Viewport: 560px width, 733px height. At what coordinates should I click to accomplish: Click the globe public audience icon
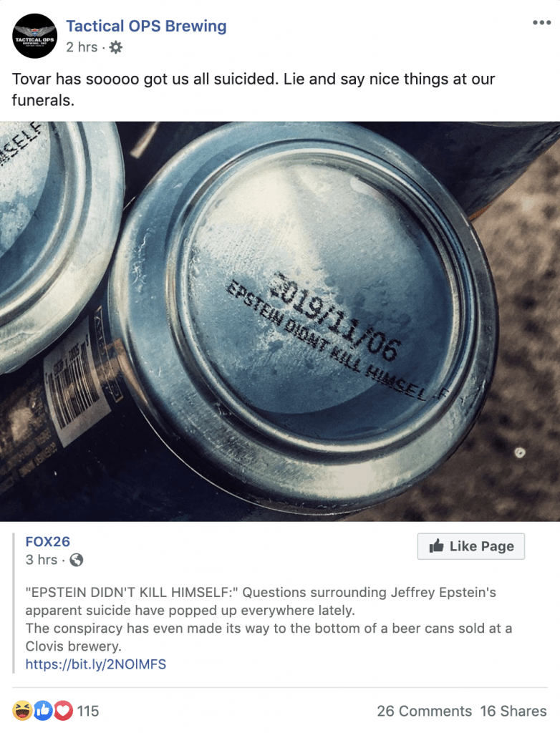click(x=76, y=560)
